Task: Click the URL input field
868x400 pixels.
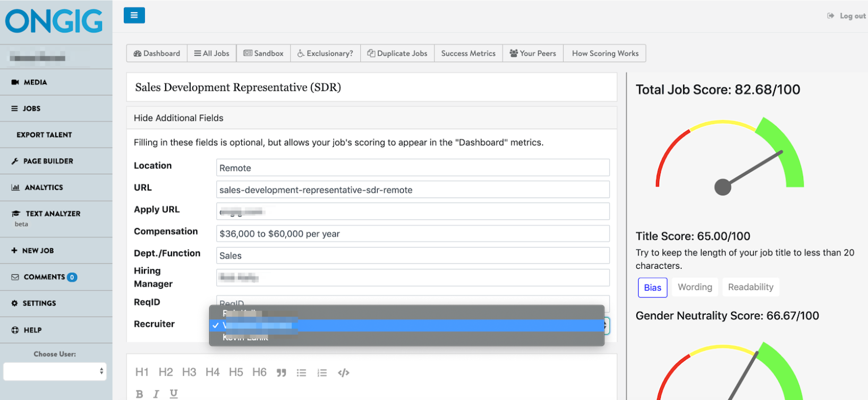Action: pos(413,190)
